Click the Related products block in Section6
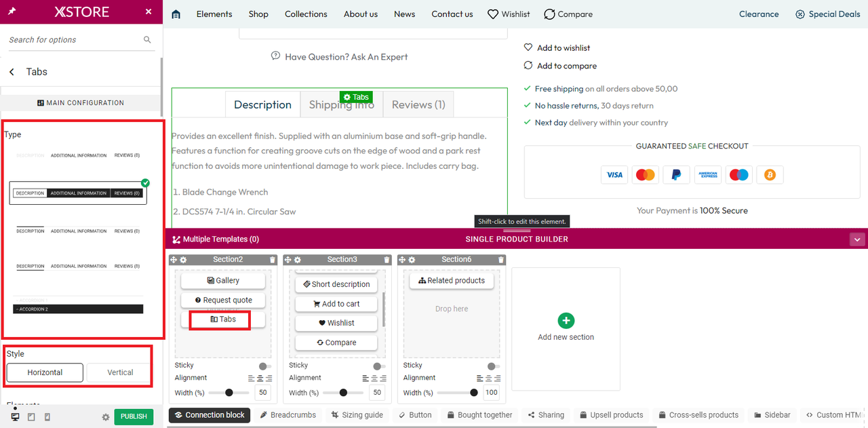This screenshot has height=428, width=868. 452,281
